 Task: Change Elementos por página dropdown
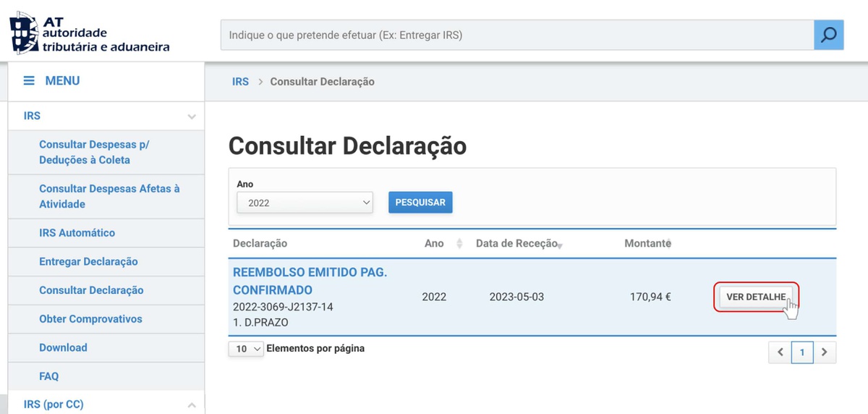click(246, 349)
